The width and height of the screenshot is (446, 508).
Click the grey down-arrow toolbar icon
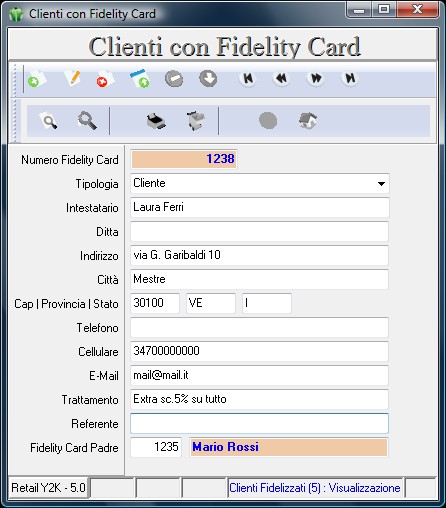pos(208,79)
